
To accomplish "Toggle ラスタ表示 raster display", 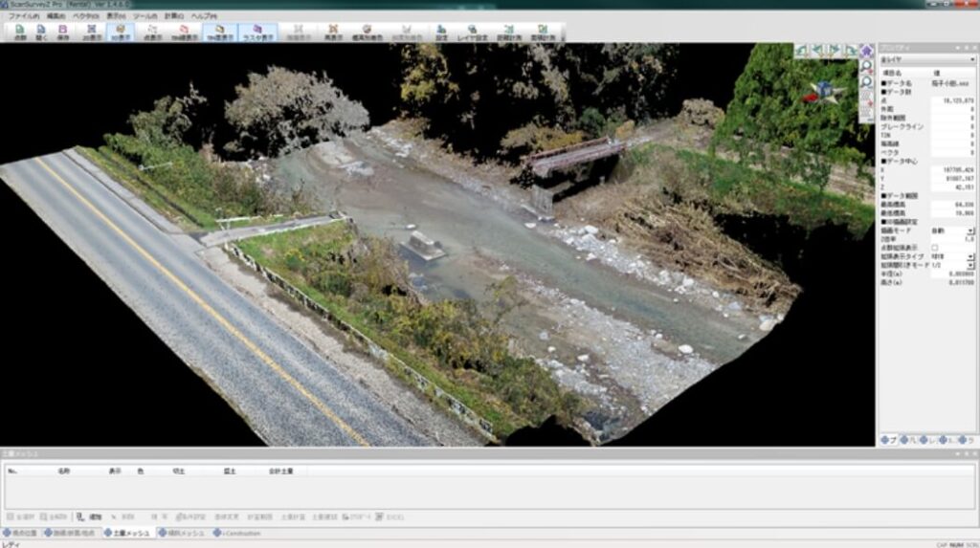I will pos(257,33).
